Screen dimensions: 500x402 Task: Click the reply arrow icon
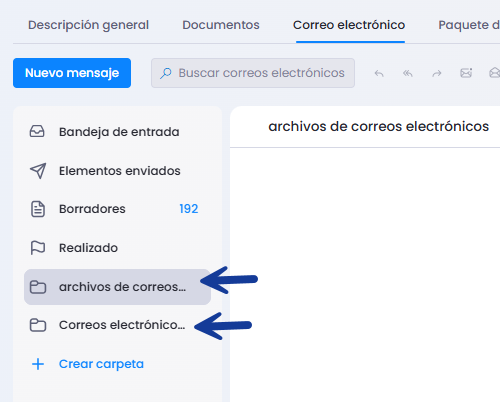(379, 73)
